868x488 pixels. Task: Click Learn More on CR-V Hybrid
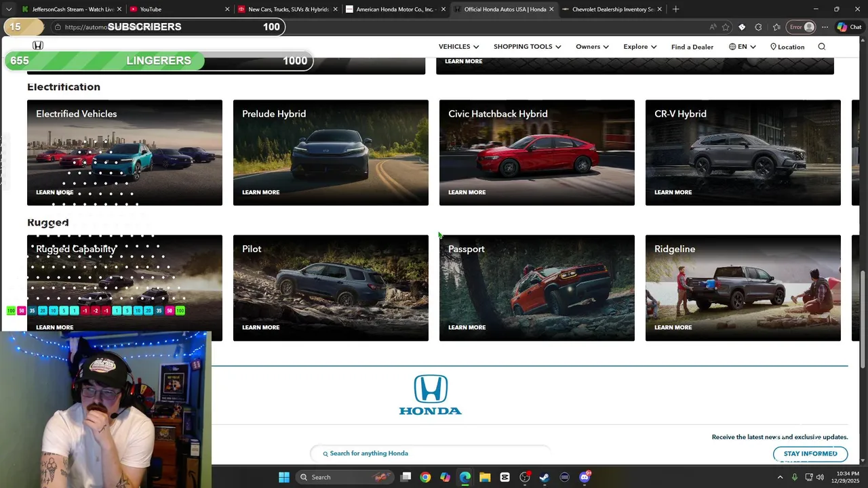(x=673, y=192)
